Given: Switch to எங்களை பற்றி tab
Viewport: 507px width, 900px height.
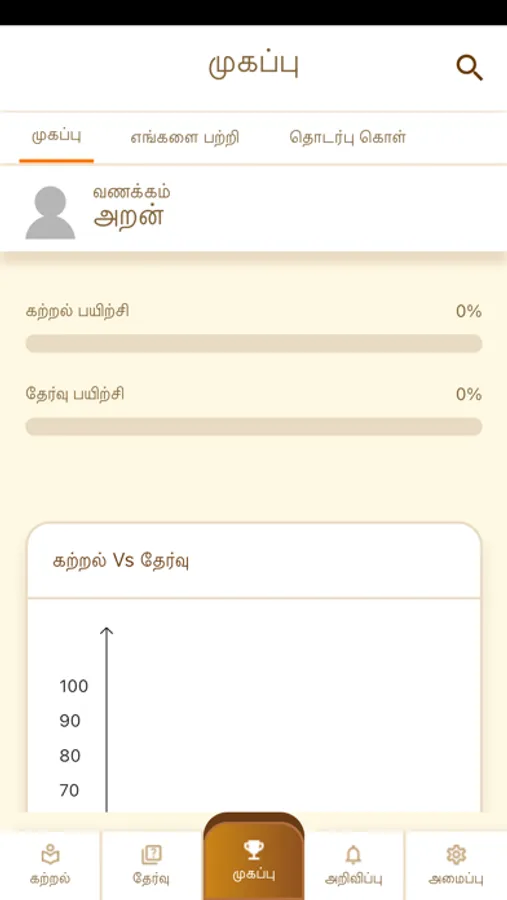Looking at the screenshot, I should coord(185,138).
